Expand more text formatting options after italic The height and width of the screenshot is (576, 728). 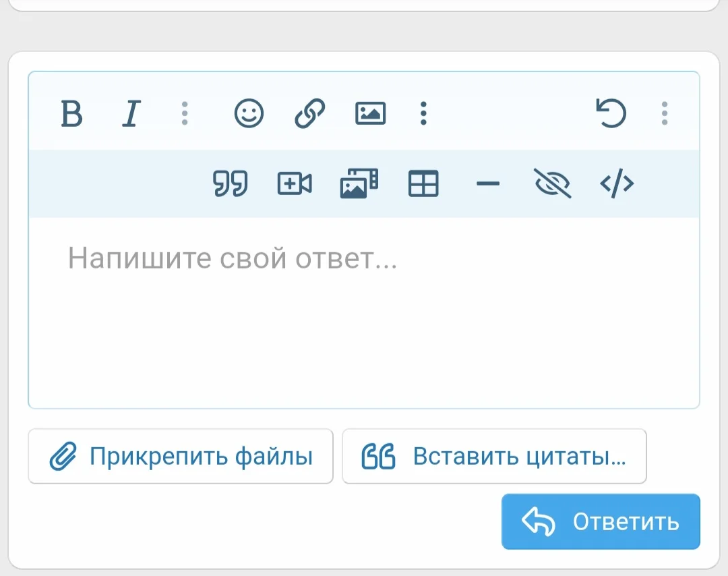pyautogui.click(x=185, y=113)
